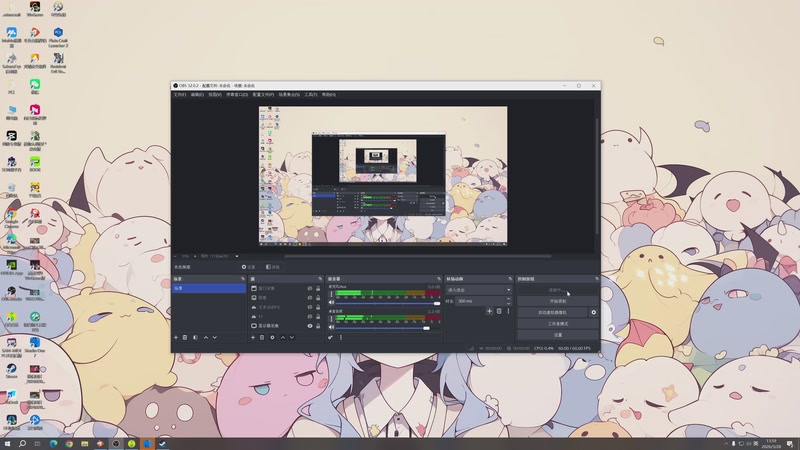Pop out the Scenes dock with header icon
The height and width of the screenshot is (450, 800).
(x=243, y=279)
